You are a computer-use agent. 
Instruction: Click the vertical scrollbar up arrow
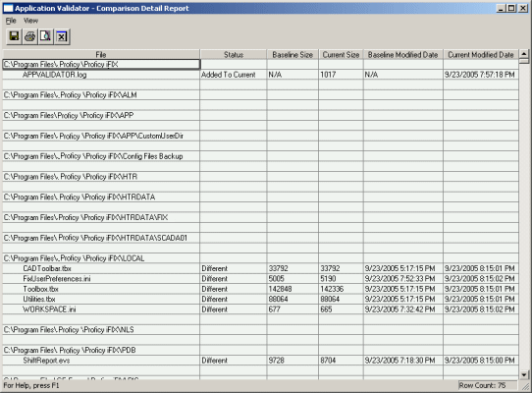[524, 54]
